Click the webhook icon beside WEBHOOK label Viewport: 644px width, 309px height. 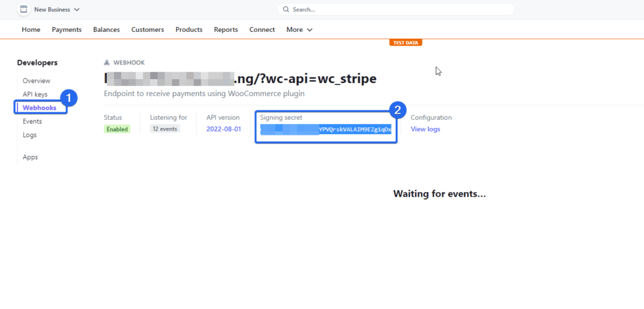point(107,62)
